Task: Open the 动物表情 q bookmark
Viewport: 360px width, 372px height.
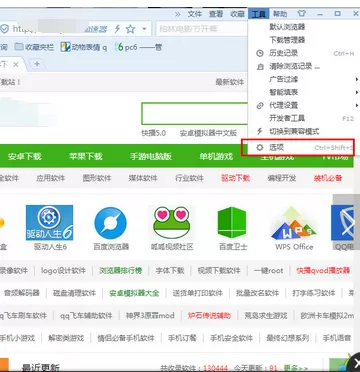Action: coord(84,47)
